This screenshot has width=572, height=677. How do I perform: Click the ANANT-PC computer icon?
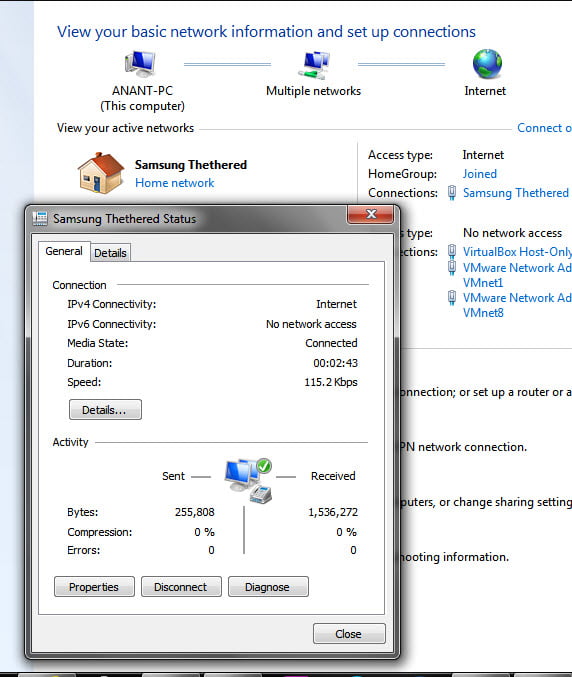[x=140, y=64]
